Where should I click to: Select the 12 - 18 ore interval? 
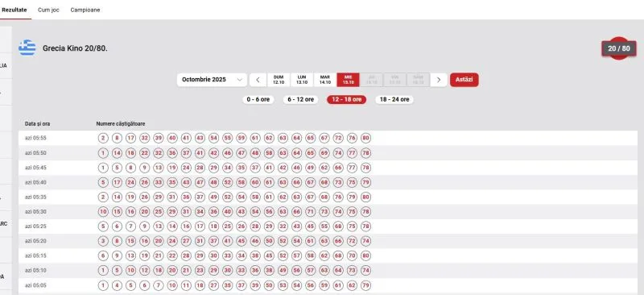[x=347, y=100]
